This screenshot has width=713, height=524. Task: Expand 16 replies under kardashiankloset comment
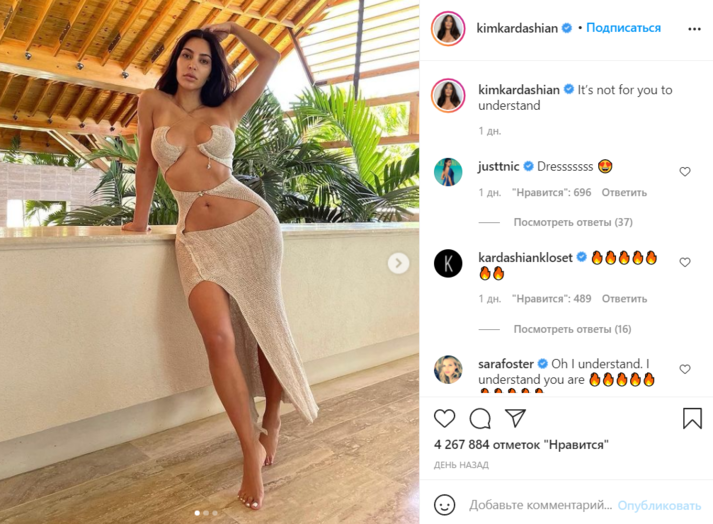point(572,329)
